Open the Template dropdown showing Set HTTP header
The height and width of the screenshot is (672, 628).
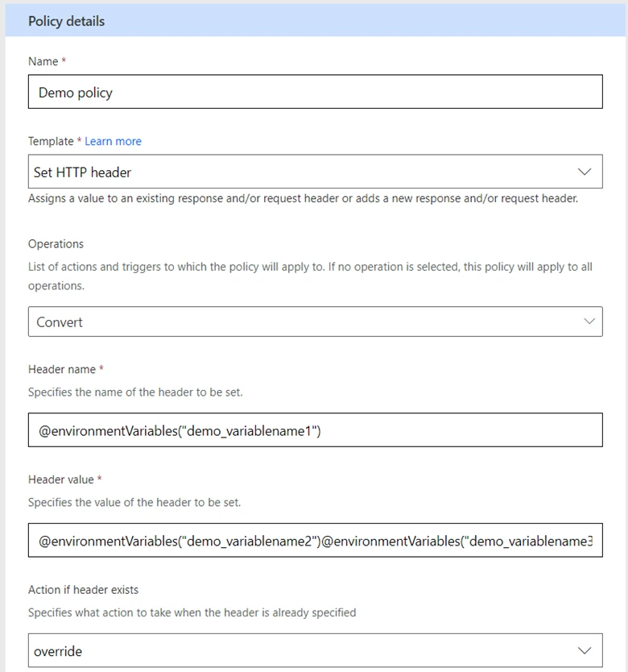314,172
